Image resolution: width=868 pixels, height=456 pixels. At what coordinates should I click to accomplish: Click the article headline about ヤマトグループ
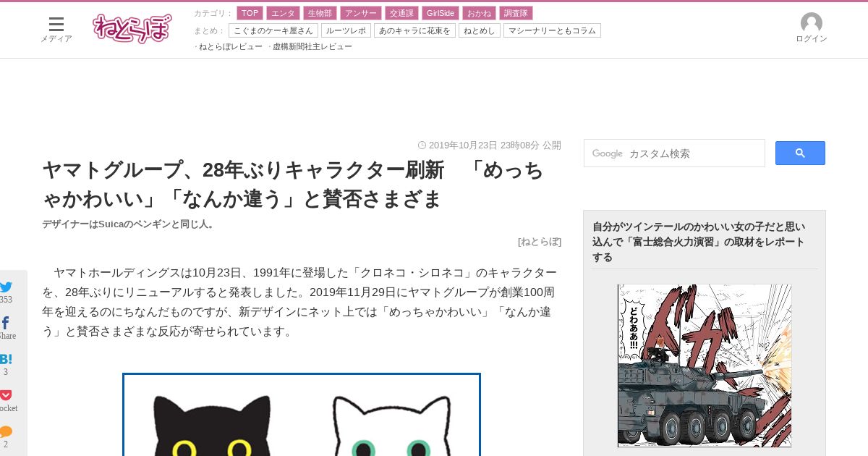pyautogui.click(x=293, y=184)
